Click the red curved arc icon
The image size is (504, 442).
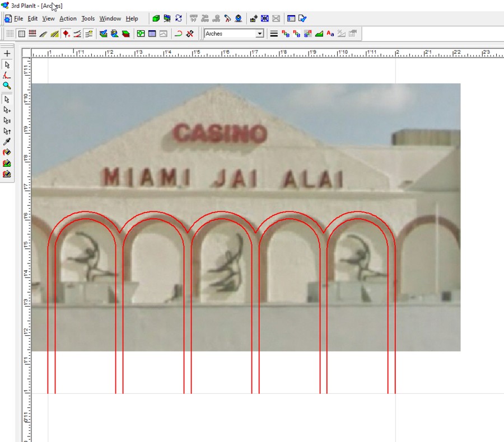point(179,34)
